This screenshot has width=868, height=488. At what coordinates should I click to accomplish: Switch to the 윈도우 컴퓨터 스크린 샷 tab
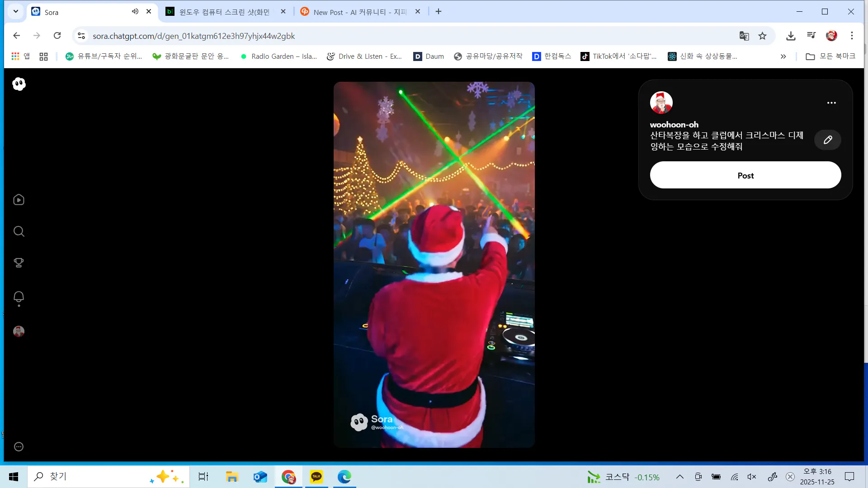[x=224, y=12]
